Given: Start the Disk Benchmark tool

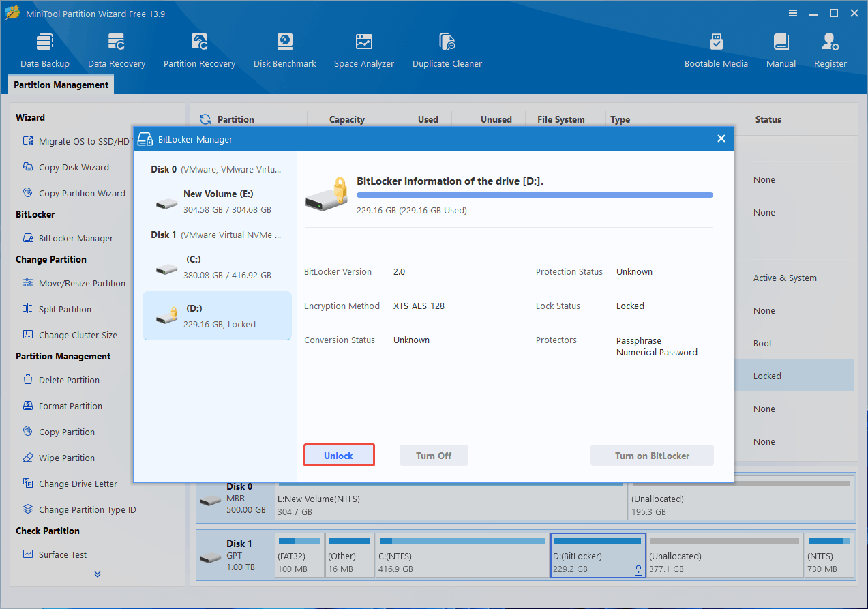Looking at the screenshot, I should pos(285,50).
